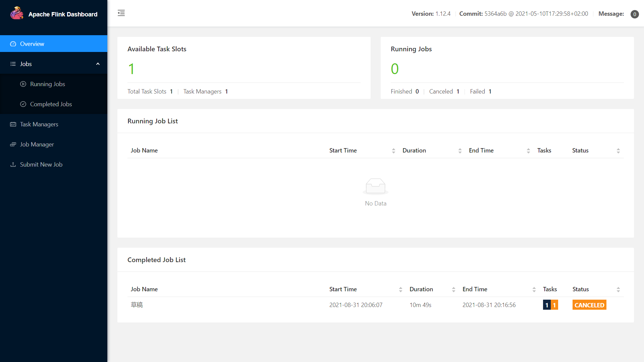Sort Running Job List by Start Time

393,151
